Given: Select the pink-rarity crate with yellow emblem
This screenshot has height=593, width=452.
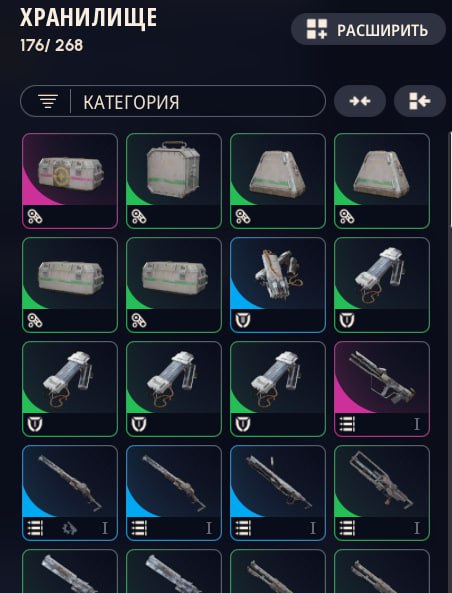Looking at the screenshot, I should tap(70, 181).
